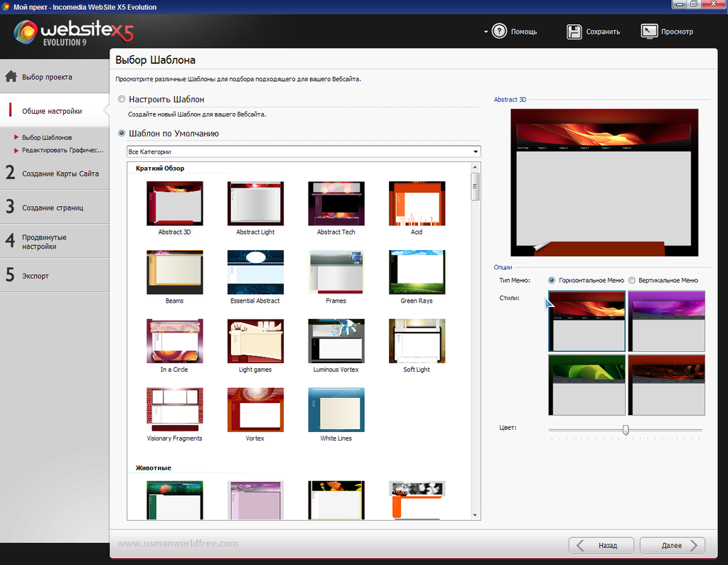Select the Настроить Шаблон radio button
This screenshot has width=728, height=565.
122,99
